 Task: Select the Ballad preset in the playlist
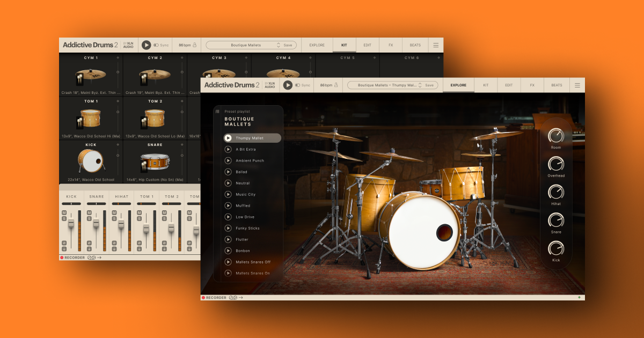pyautogui.click(x=243, y=172)
